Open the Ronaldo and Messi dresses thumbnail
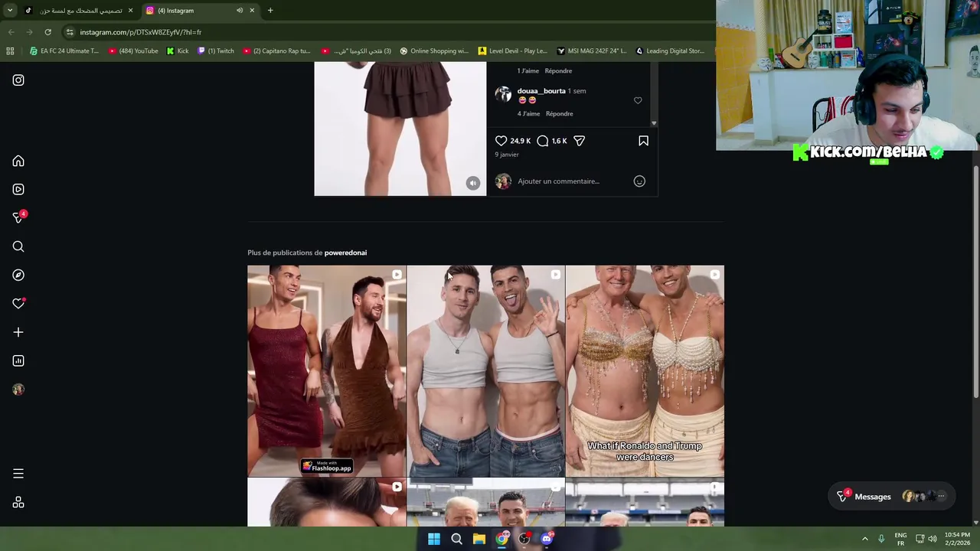 coord(327,371)
